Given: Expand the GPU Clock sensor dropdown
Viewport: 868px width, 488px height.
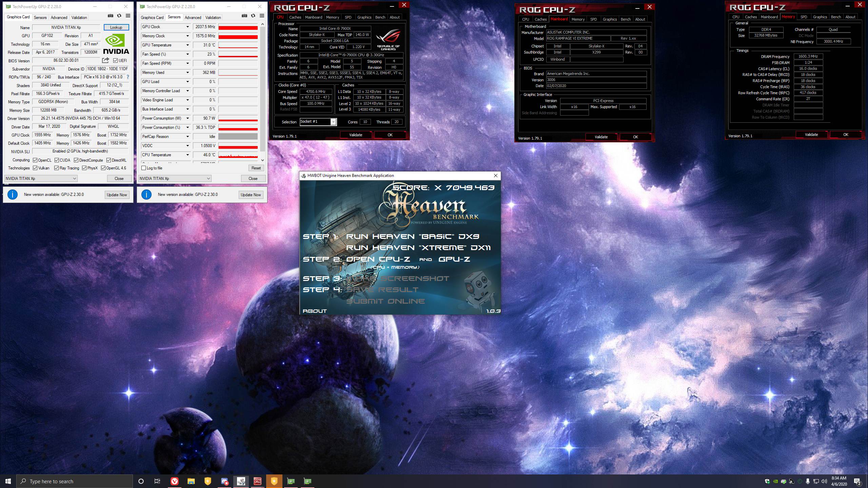Looking at the screenshot, I should click(x=187, y=27).
